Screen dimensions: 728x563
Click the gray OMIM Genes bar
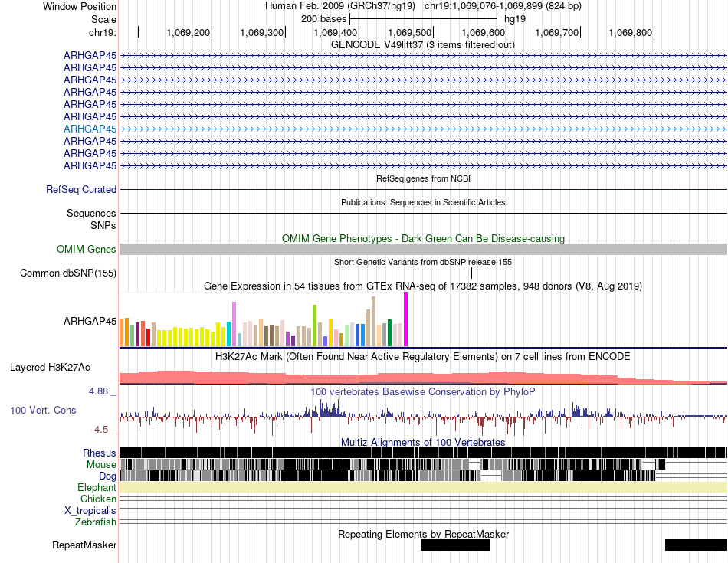tap(423, 249)
